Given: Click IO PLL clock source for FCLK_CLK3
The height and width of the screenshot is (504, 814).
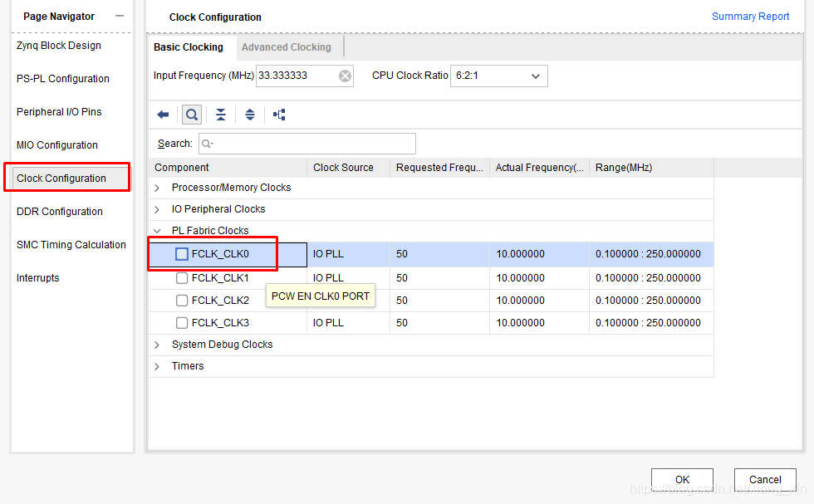Looking at the screenshot, I should pos(328,323).
